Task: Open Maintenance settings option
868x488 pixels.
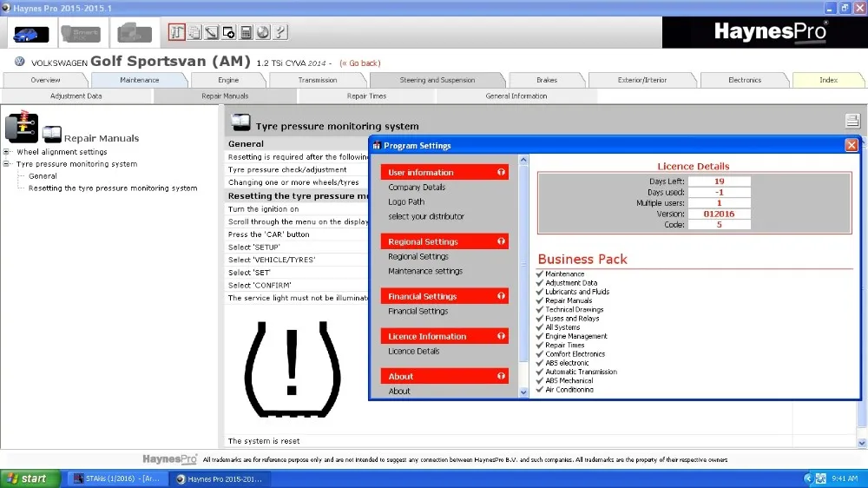Action: [x=425, y=271]
